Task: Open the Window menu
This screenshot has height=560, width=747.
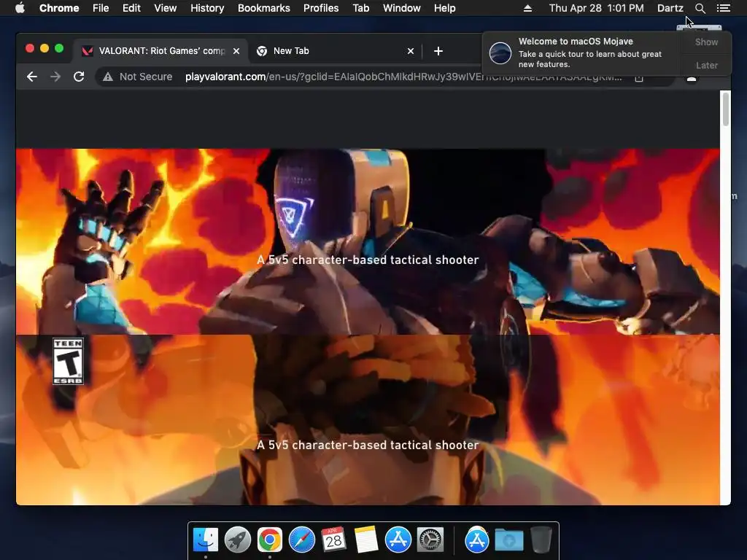Action: pyautogui.click(x=402, y=8)
